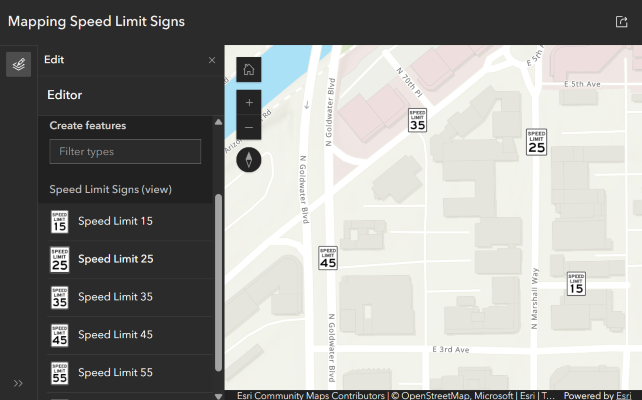Click the Speed Limit 55 sign thumbnail
Image resolution: width=642 pixels, height=400 pixels.
(59, 373)
